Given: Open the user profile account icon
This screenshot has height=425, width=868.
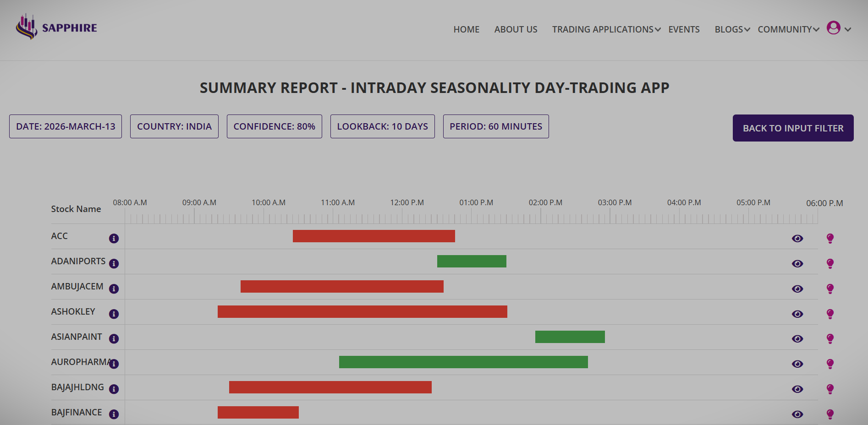Looking at the screenshot, I should click(x=833, y=28).
